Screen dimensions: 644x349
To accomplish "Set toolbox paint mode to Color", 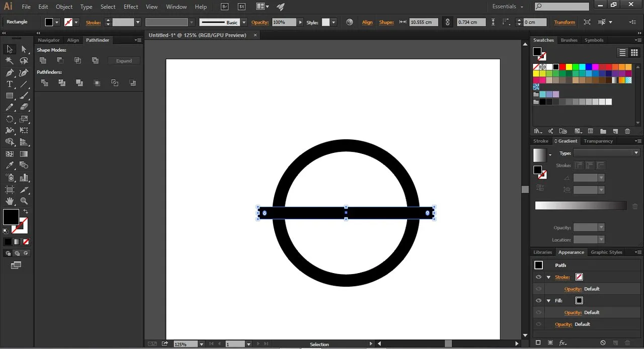I will point(8,241).
